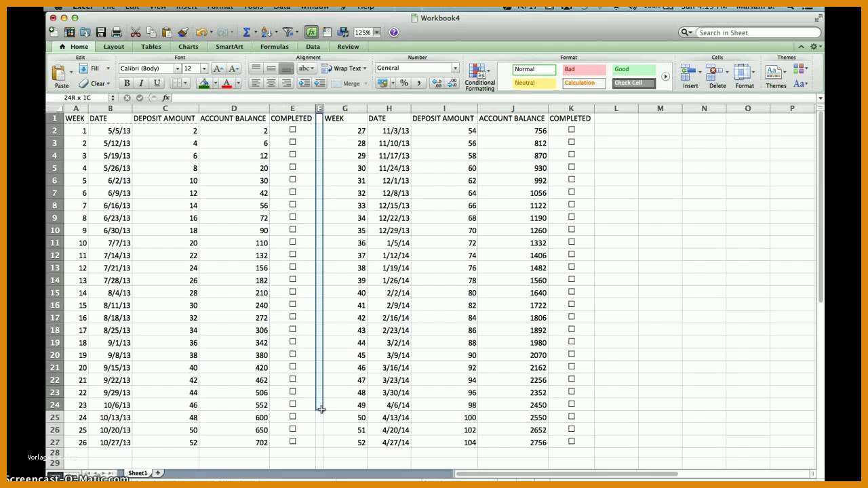Check the COMPLETED box for week 27
Screen dimensions: 868x488
572,129
